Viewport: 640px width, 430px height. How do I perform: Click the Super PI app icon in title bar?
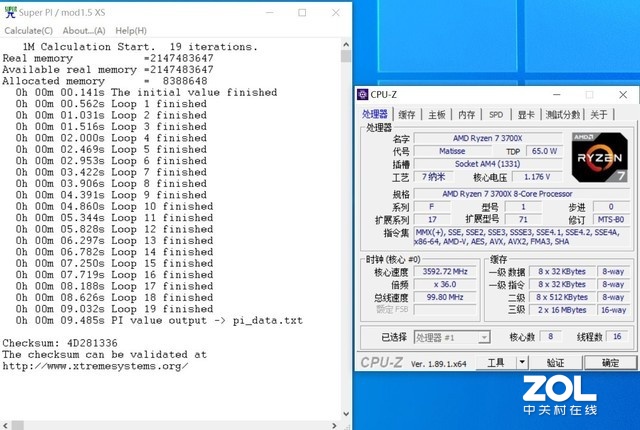pos(10,12)
